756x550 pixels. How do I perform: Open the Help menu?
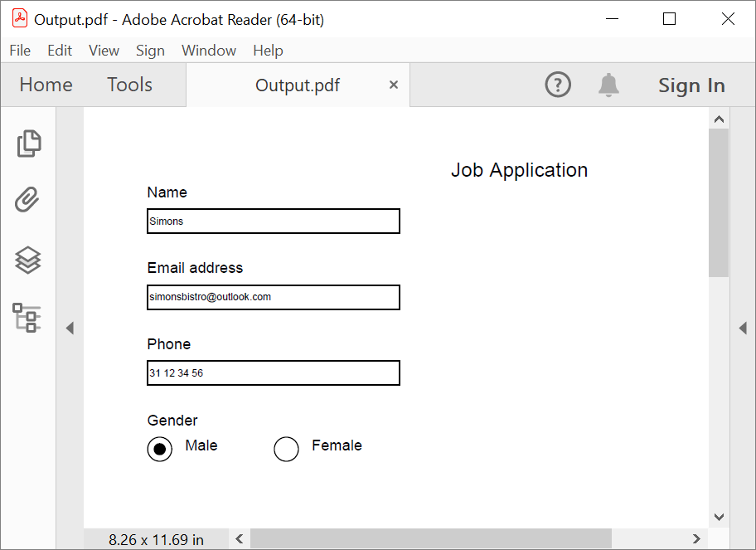pos(268,50)
